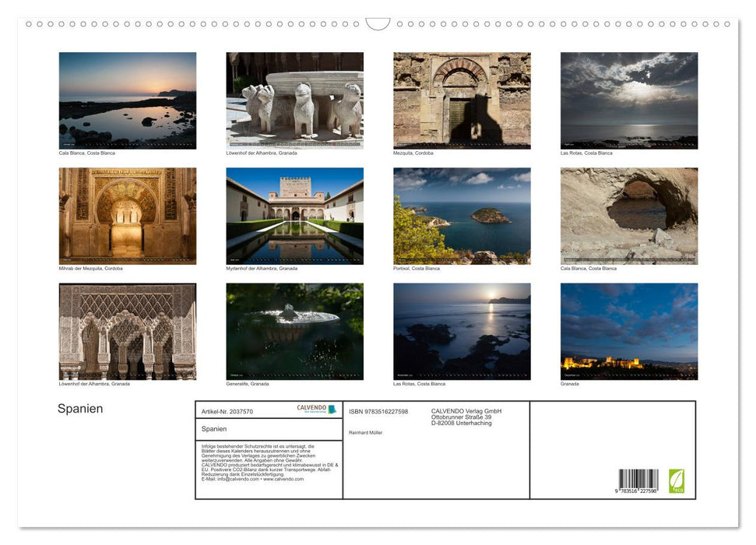This screenshot has width=756, height=545.
Task: Click the blue bookmark icon beside CALVENDO logo
Action: pos(332,409)
